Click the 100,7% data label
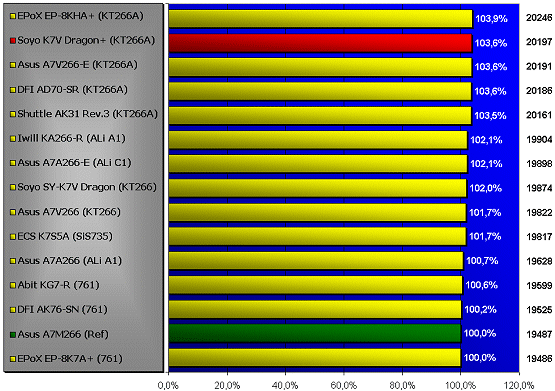Viewport: 555px width, 391px height. [482, 261]
